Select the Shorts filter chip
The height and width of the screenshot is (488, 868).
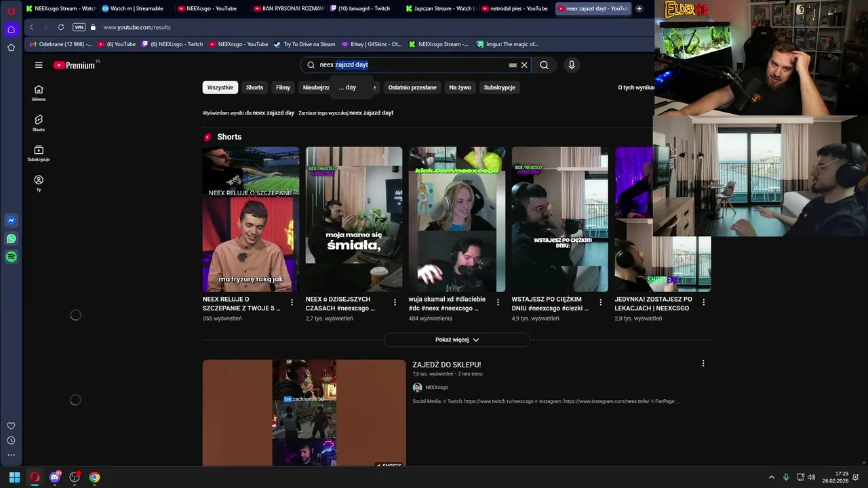click(x=254, y=87)
